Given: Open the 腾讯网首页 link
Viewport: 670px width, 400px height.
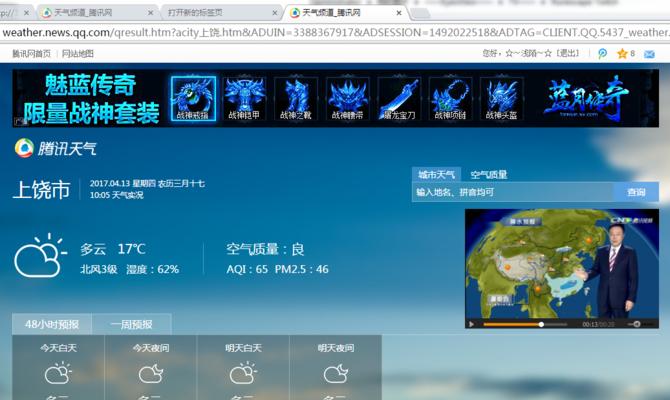Looking at the screenshot, I should (31, 53).
